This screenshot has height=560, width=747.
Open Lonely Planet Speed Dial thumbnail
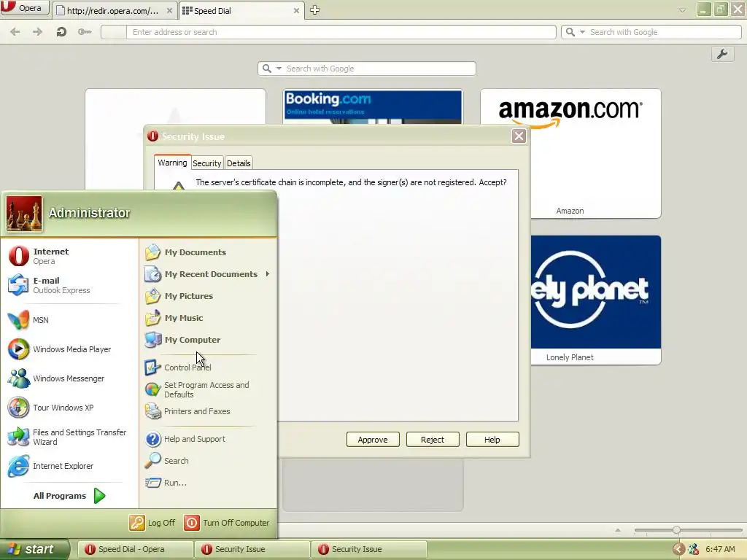click(x=595, y=300)
